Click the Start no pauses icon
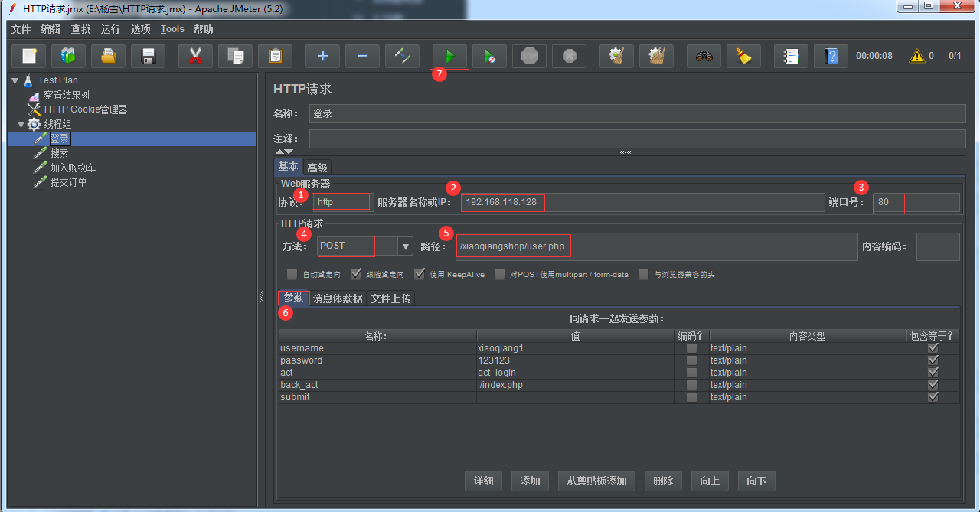980x512 pixels. [489, 56]
